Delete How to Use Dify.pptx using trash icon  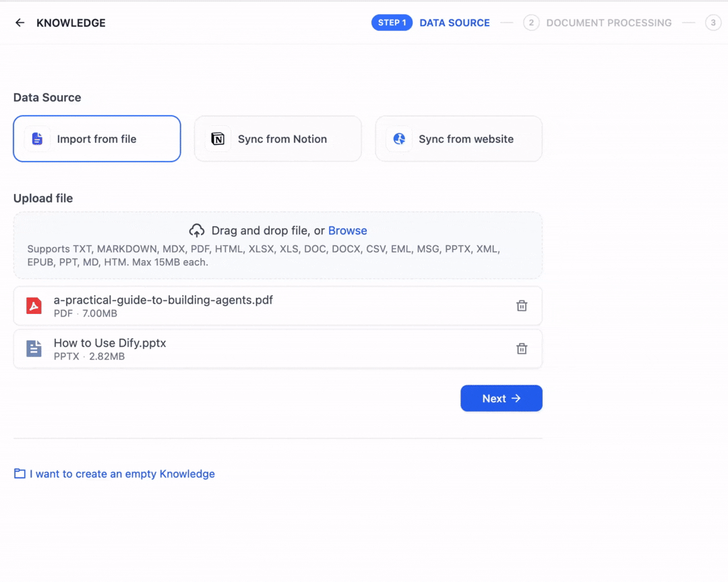coord(521,348)
